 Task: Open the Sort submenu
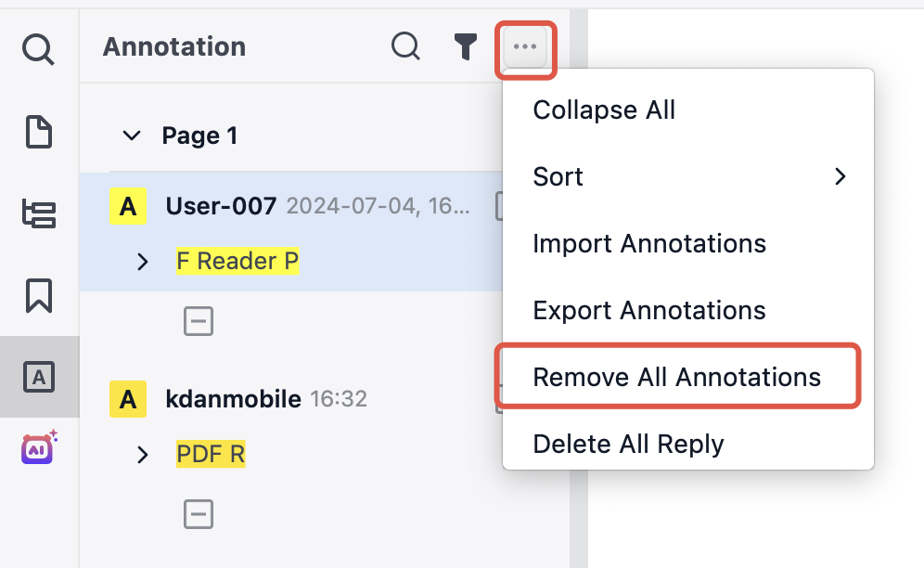click(x=688, y=176)
